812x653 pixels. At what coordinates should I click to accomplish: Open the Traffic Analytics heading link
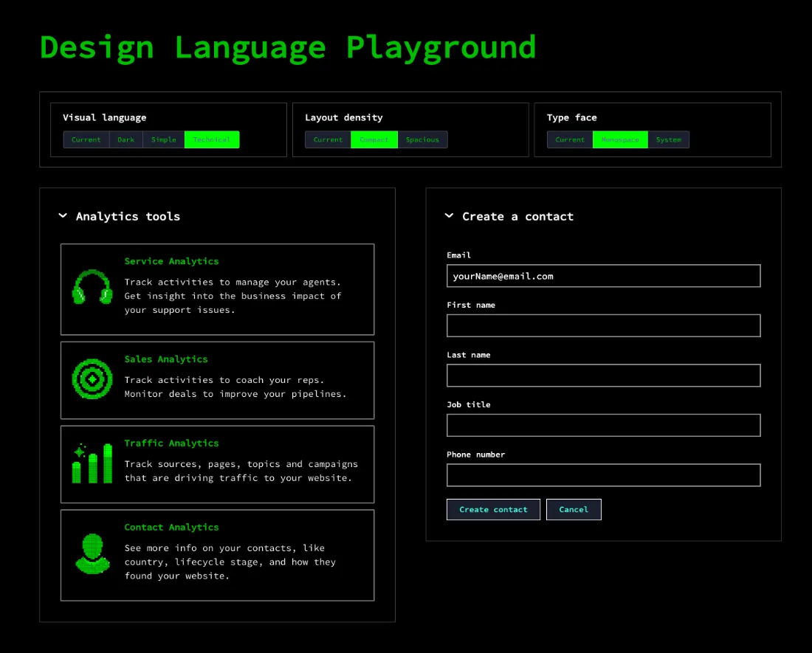(x=171, y=443)
